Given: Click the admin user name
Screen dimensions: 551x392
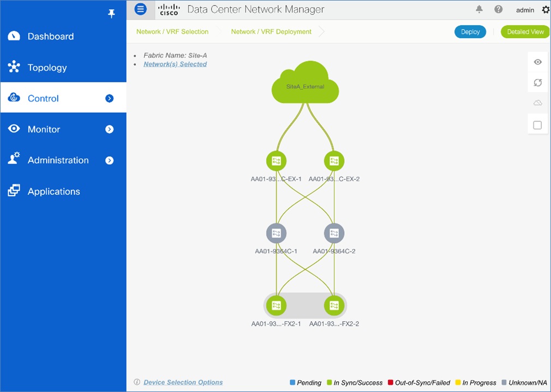Looking at the screenshot, I should point(525,10).
